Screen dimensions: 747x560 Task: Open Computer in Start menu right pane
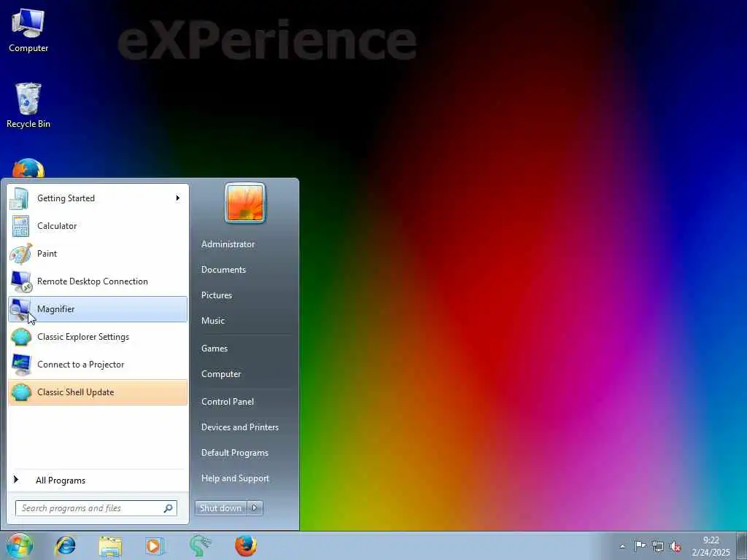pyautogui.click(x=221, y=374)
